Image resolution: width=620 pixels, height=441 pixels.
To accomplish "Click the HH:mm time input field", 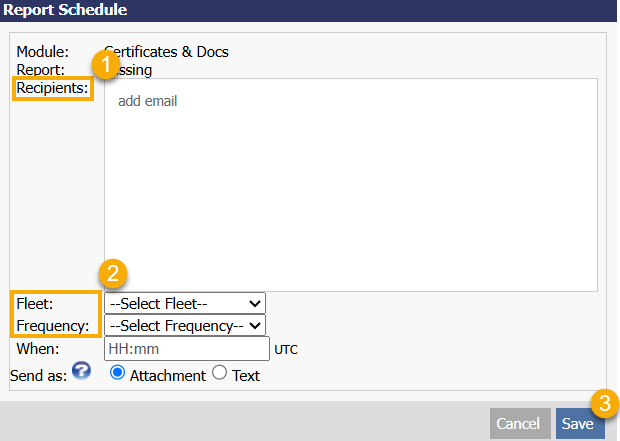I will [187, 348].
